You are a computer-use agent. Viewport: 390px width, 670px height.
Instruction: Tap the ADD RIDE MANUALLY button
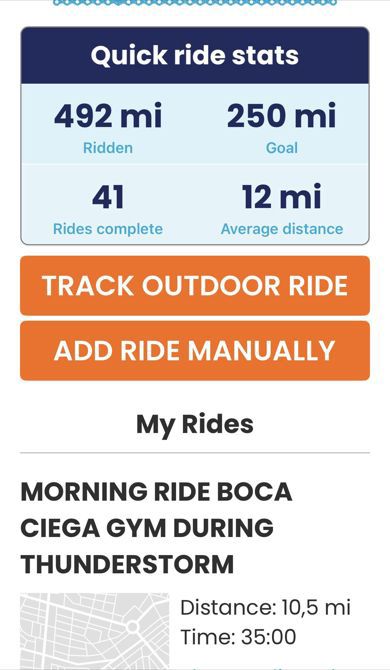pos(195,350)
